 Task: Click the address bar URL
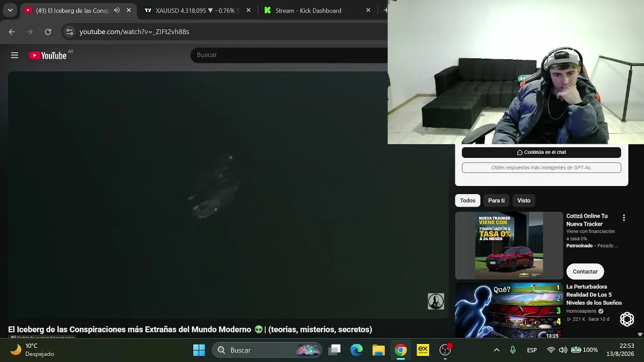tap(134, 32)
